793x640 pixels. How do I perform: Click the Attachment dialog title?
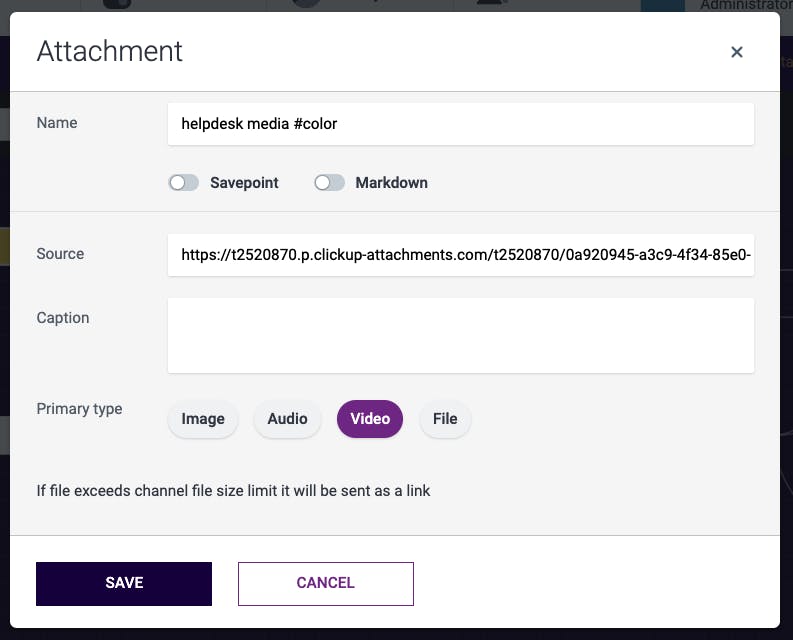click(x=110, y=52)
